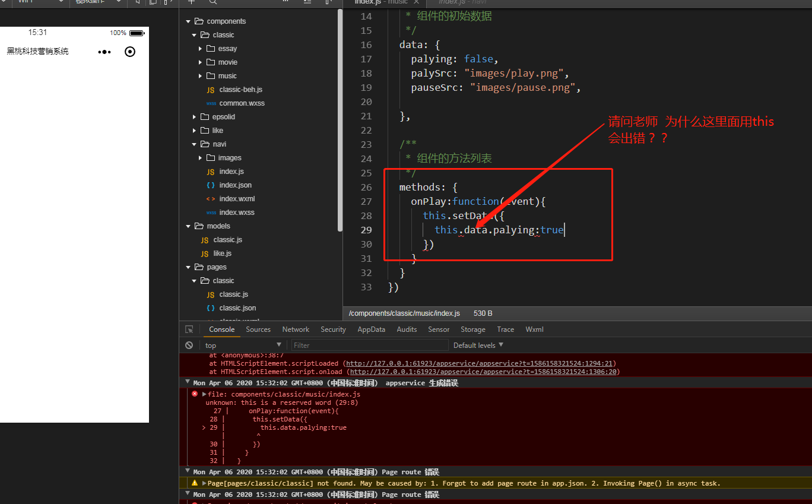Open common.wxss file in the tree
This screenshot has height=504, width=812.
pyautogui.click(x=242, y=103)
